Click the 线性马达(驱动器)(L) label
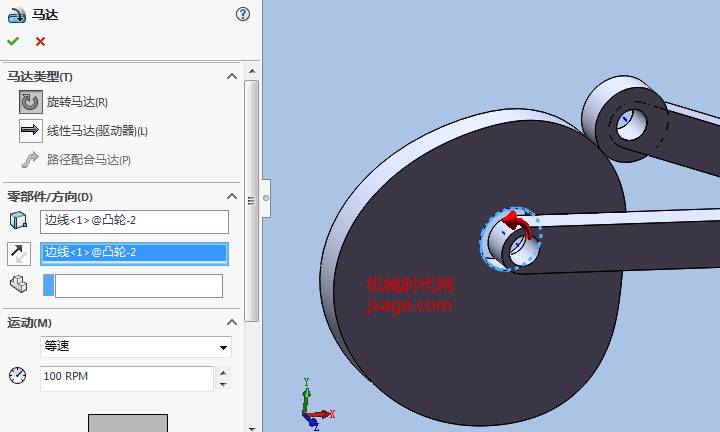 97,131
